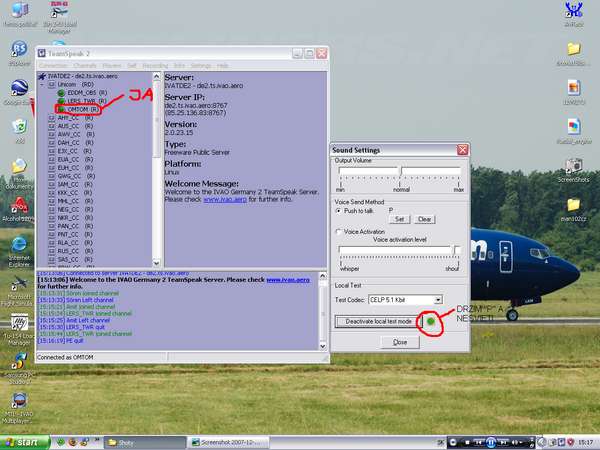Click the previous track button in taskbar player
This screenshot has width=600, height=450.
tap(479, 443)
